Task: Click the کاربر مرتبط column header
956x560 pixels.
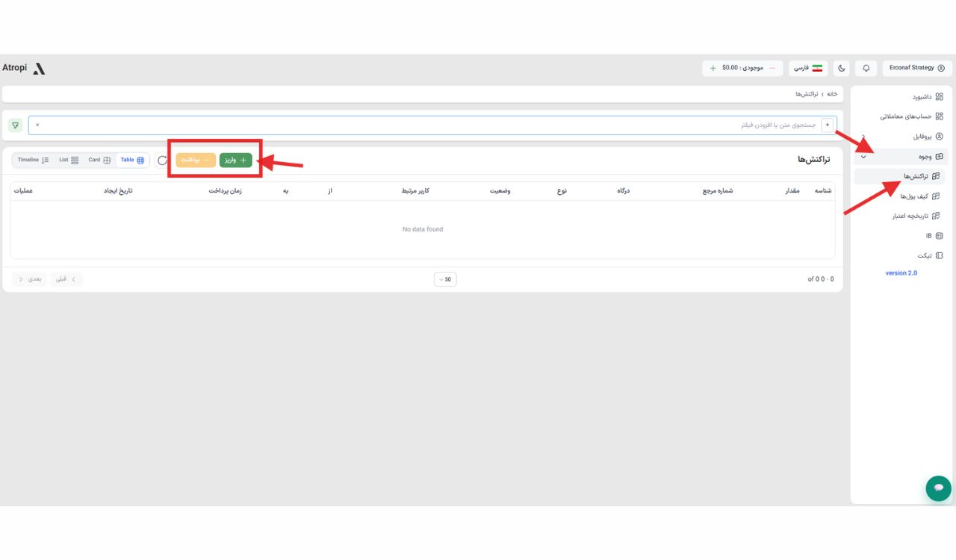Action: (x=415, y=191)
